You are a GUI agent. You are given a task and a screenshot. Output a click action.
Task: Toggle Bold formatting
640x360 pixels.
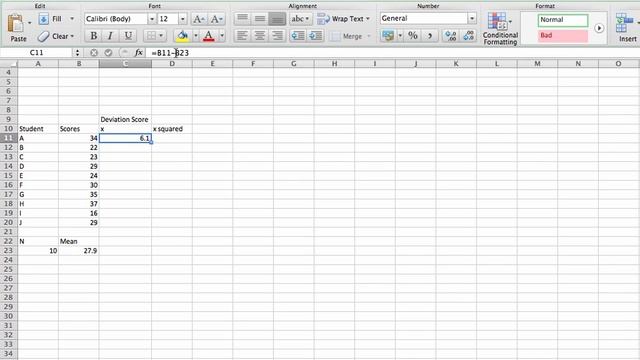pos(93,36)
